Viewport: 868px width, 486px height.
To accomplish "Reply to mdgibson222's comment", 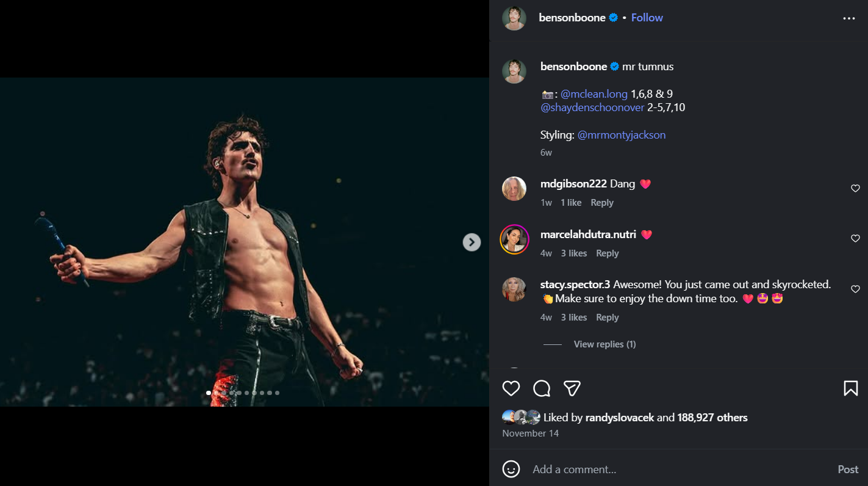I will (x=602, y=203).
